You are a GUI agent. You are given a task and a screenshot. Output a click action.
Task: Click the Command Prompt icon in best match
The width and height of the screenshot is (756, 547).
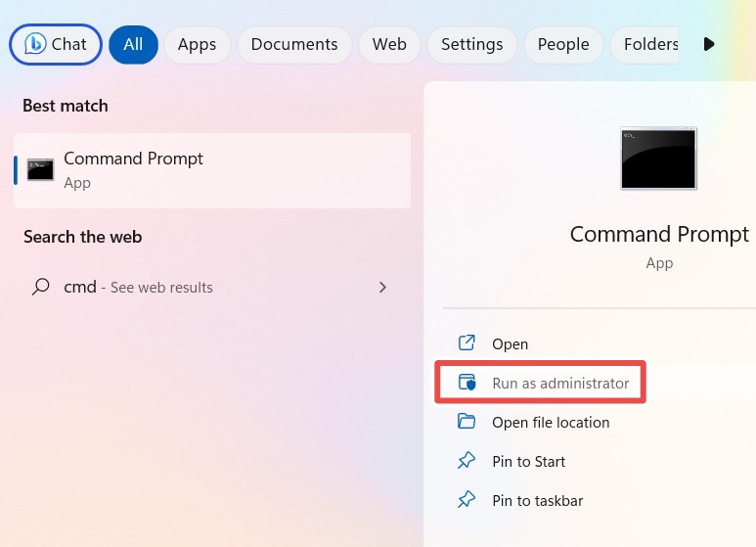(40, 170)
